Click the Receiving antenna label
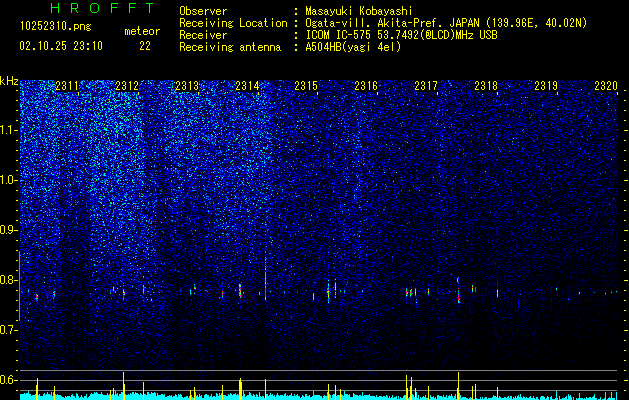The width and height of the screenshot is (629, 400). click(230, 47)
